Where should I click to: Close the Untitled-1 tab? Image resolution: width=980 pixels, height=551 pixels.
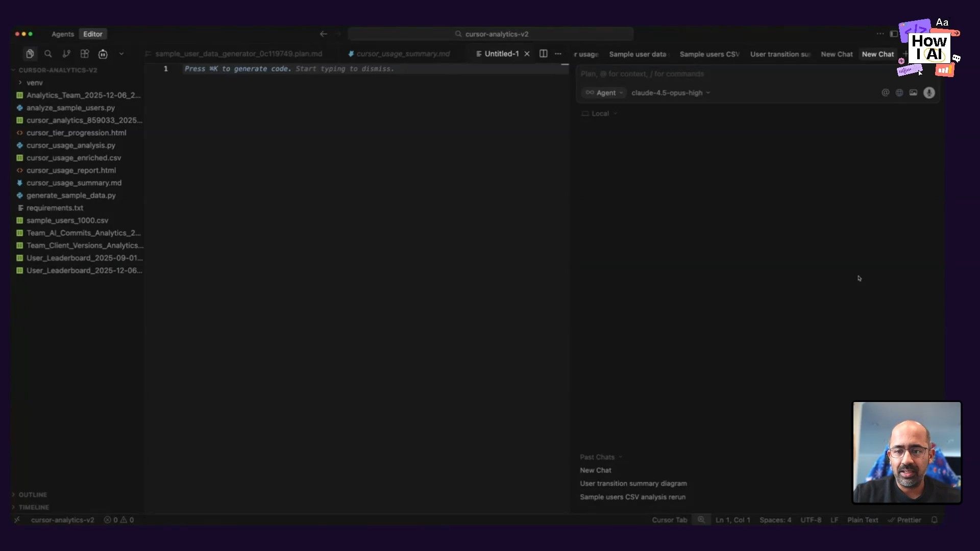click(x=527, y=54)
